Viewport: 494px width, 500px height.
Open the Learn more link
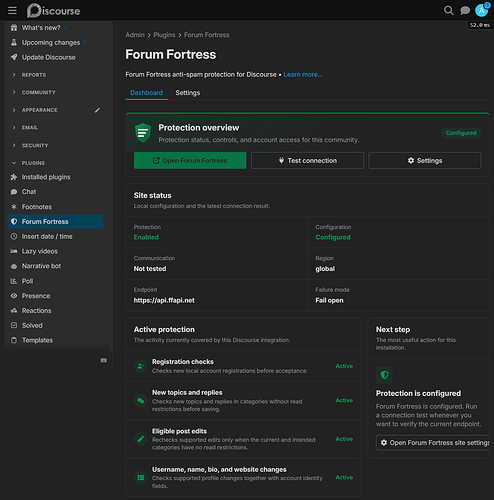(x=303, y=75)
